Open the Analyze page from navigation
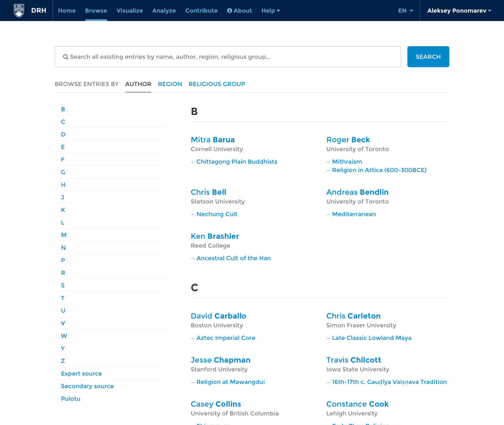The width and height of the screenshot is (504, 425). tap(164, 10)
